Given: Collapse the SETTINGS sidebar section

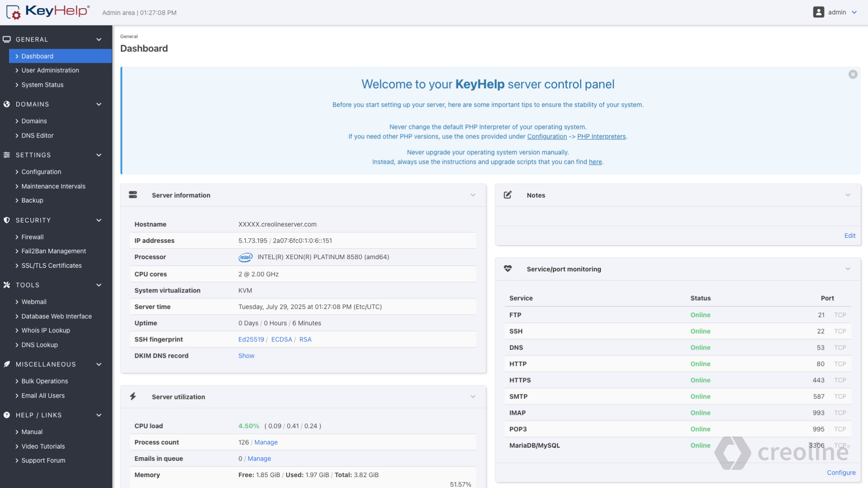Looking at the screenshot, I should 99,155.
